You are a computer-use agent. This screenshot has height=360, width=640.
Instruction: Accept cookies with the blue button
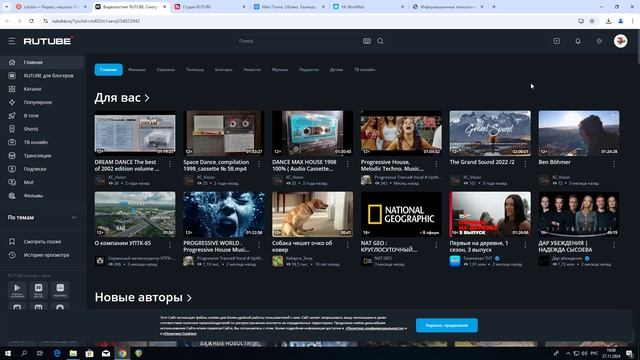click(x=447, y=325)
